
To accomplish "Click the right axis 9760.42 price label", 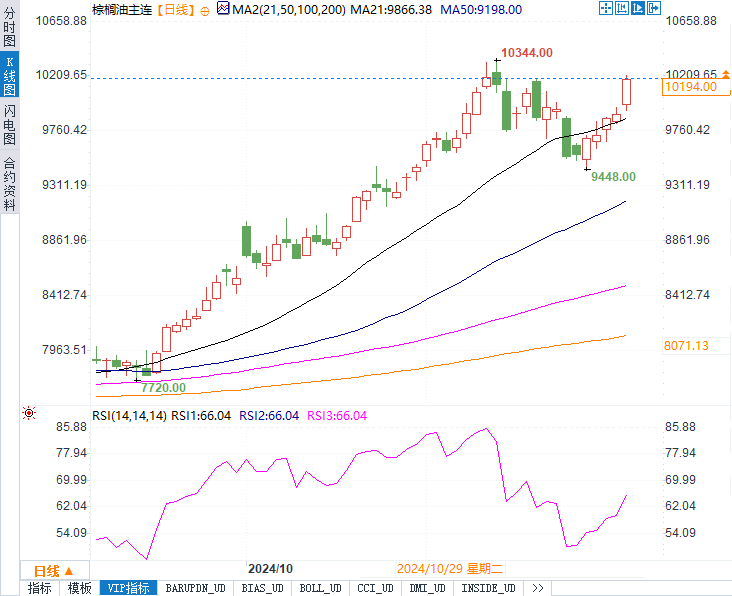I will pyautogui.click(x=687, y=130).
